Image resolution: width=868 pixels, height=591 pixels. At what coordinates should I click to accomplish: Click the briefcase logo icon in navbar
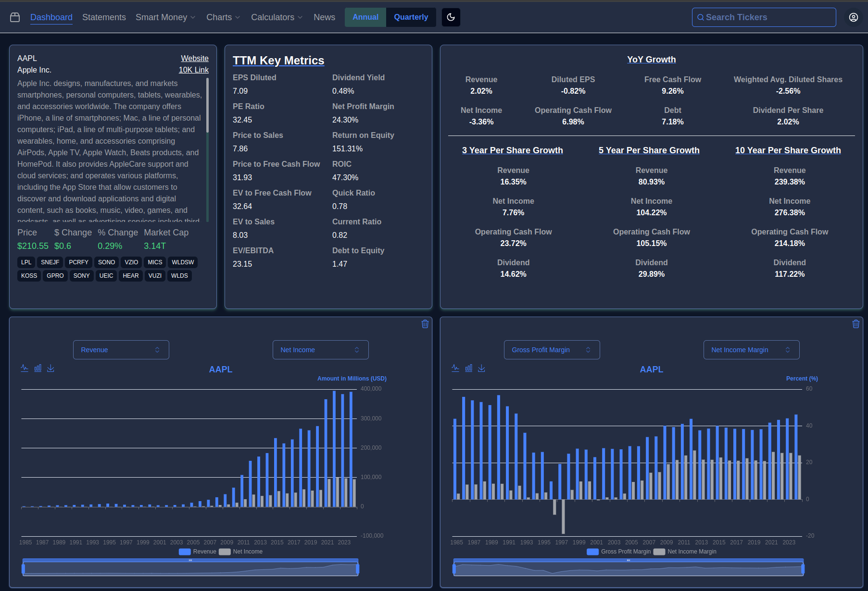pyautogui.click(x=15, y=17)
